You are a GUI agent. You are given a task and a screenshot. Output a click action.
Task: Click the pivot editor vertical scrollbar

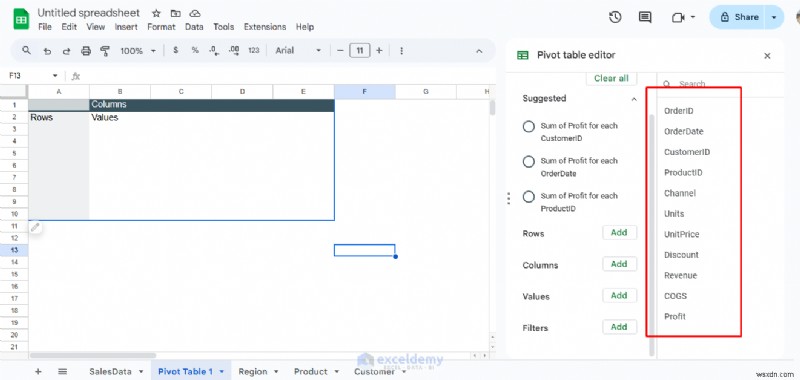pyautogui.click(x=652, y=235)
